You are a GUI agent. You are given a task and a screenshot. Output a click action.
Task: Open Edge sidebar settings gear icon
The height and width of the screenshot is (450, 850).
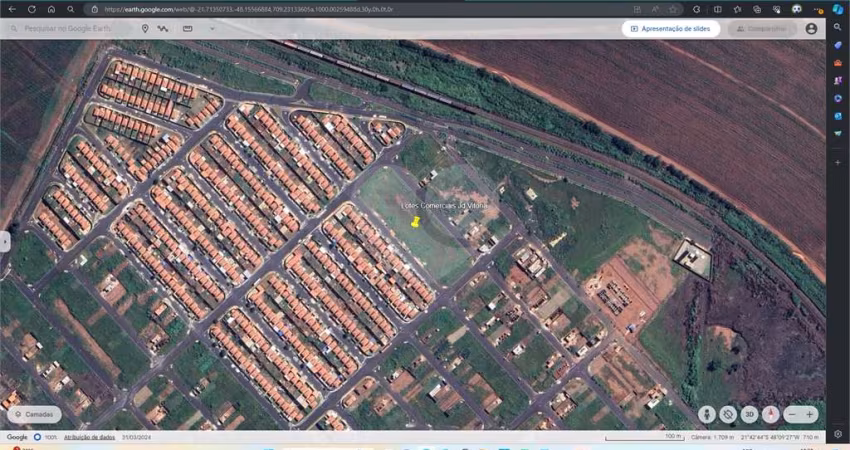tap(838, 434)
